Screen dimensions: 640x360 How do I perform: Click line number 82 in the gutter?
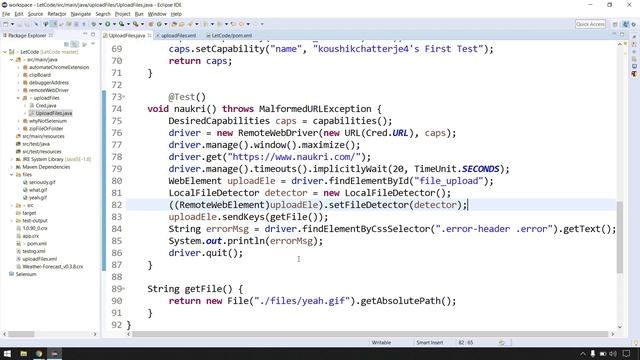(116, 205)
